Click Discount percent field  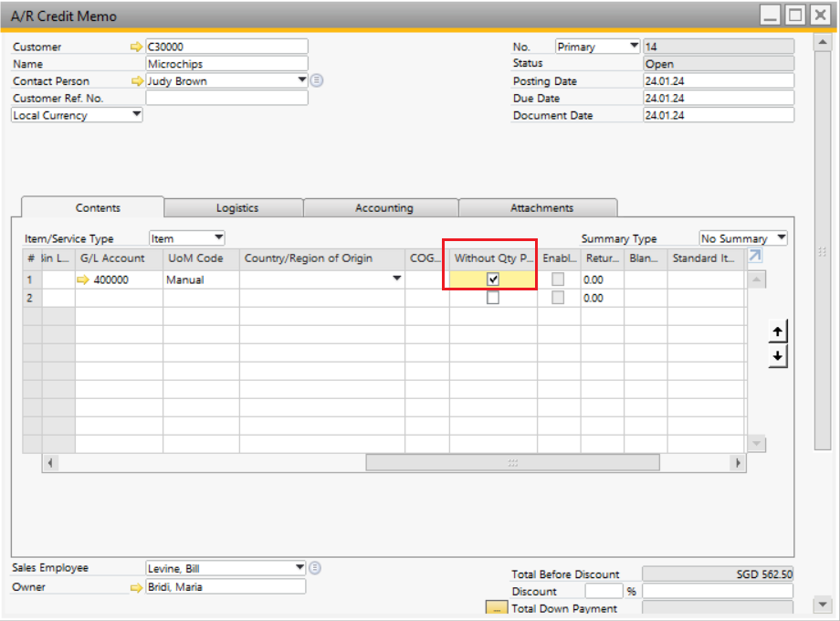(x=604, y=591)
